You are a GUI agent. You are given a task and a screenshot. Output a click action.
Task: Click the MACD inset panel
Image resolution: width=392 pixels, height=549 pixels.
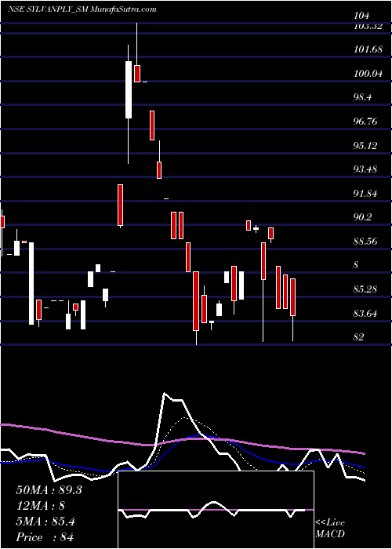(x=216, y=510)
